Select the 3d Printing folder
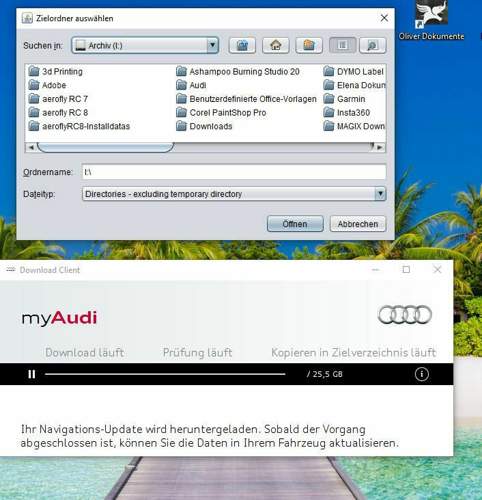 56,71
